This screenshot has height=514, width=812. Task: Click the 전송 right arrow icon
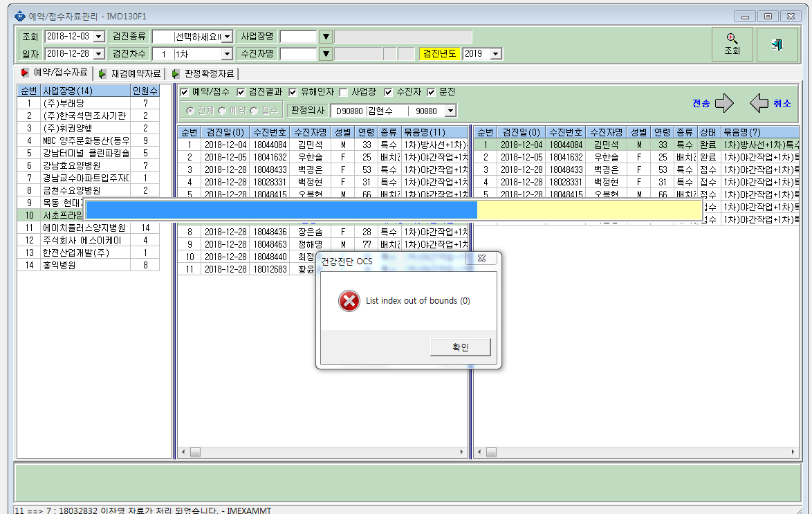[724, 103]
